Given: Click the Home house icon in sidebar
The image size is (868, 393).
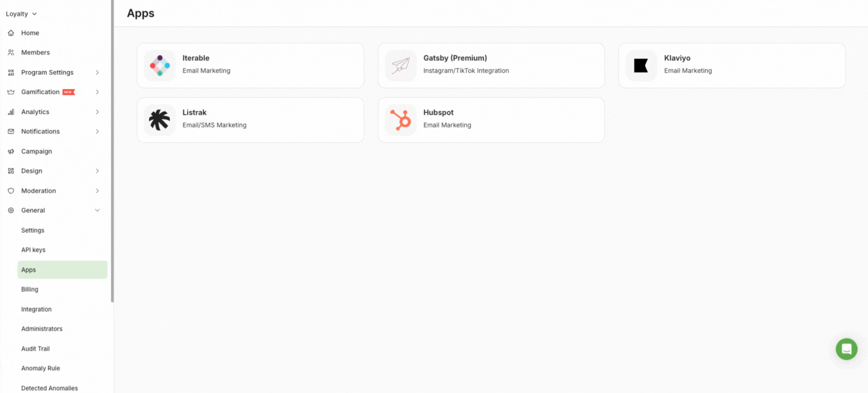Looking at the screenshot, I should click(11, 33).
